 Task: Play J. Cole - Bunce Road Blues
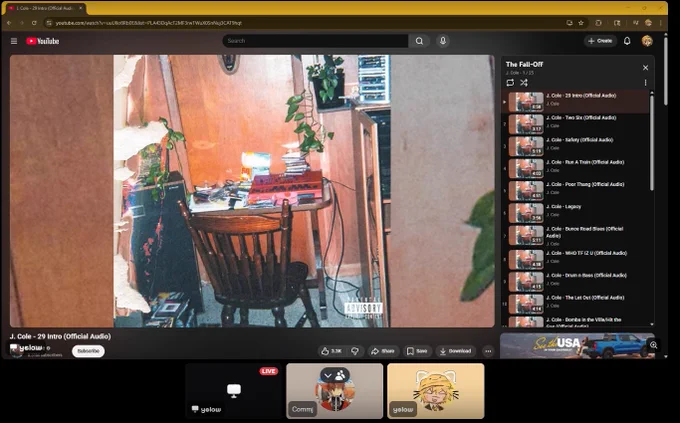575,236
